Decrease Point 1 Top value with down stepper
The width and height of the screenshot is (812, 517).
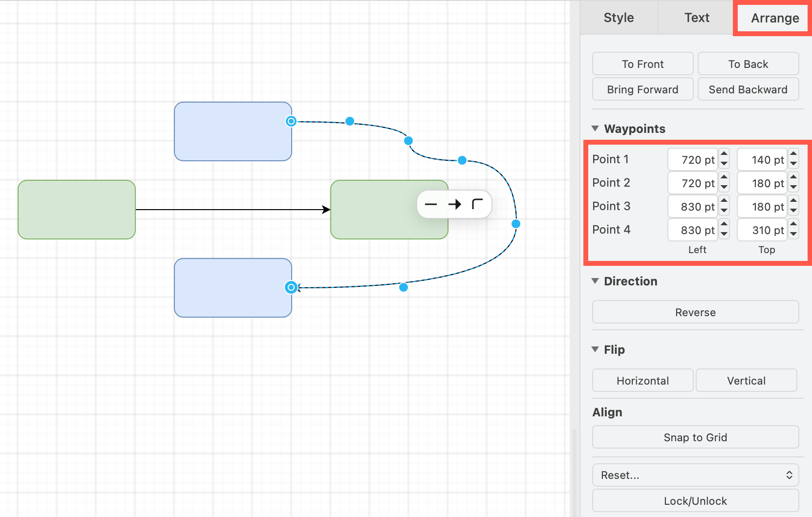[793, 165]
